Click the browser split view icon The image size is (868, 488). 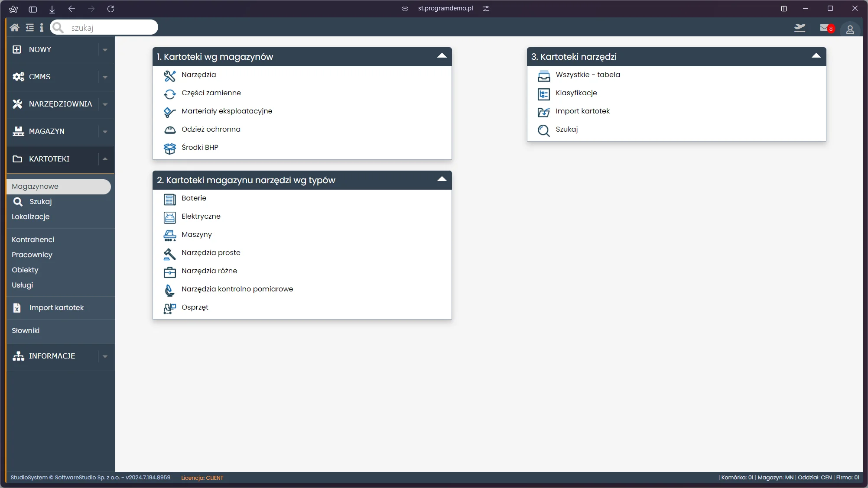click(783, 9)
